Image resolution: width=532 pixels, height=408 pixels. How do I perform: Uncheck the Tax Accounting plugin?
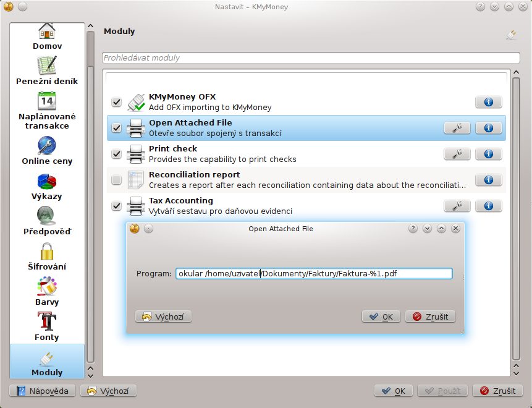[116, 206]
